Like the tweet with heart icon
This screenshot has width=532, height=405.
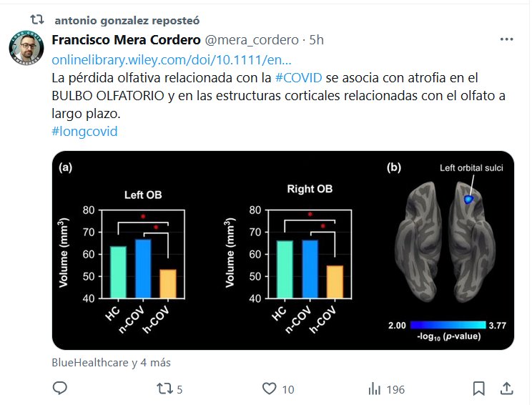coord(269,389)
